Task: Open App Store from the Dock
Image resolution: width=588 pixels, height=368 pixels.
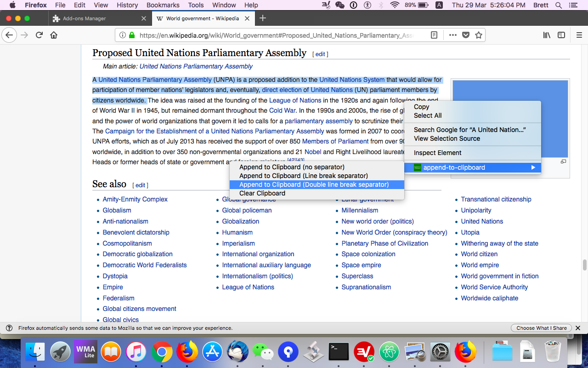Action: (x=212, y=352)
